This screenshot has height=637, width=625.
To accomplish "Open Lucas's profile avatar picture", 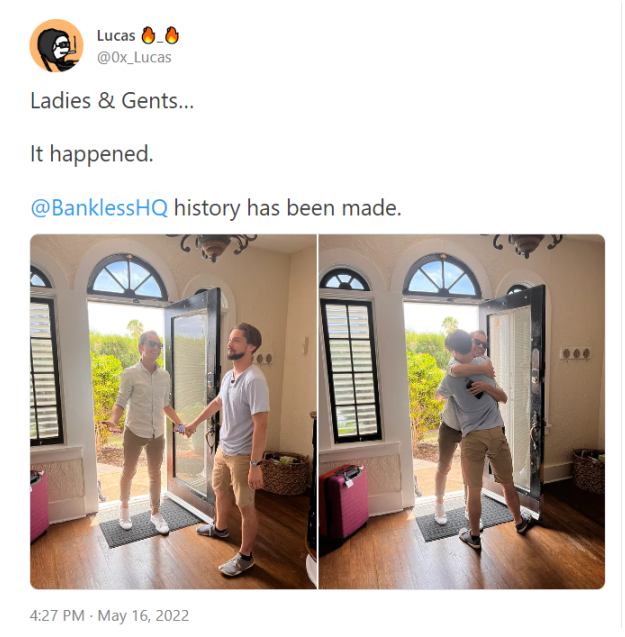I will (56, 46).
